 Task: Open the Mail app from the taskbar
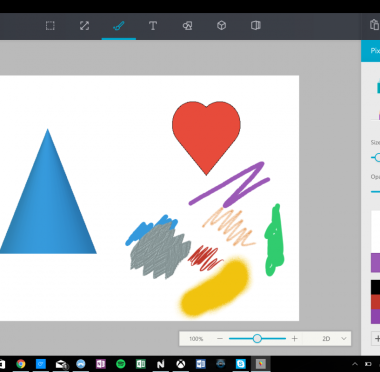pos(61,364)
